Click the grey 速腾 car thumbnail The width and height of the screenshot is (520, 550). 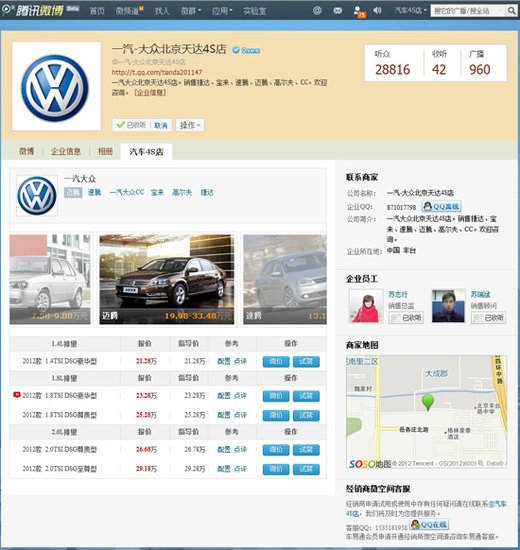pyautogui.click(x=285, y=279)
